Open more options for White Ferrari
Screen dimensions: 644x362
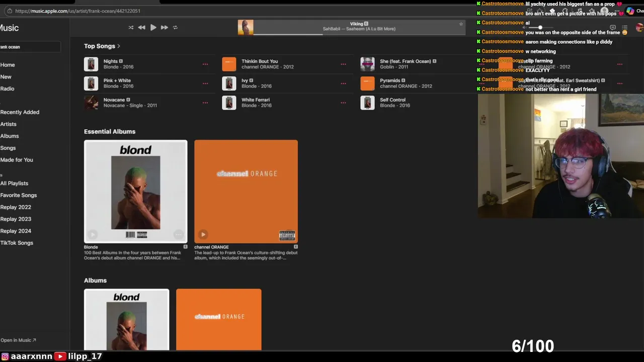(x=343, y=103)
